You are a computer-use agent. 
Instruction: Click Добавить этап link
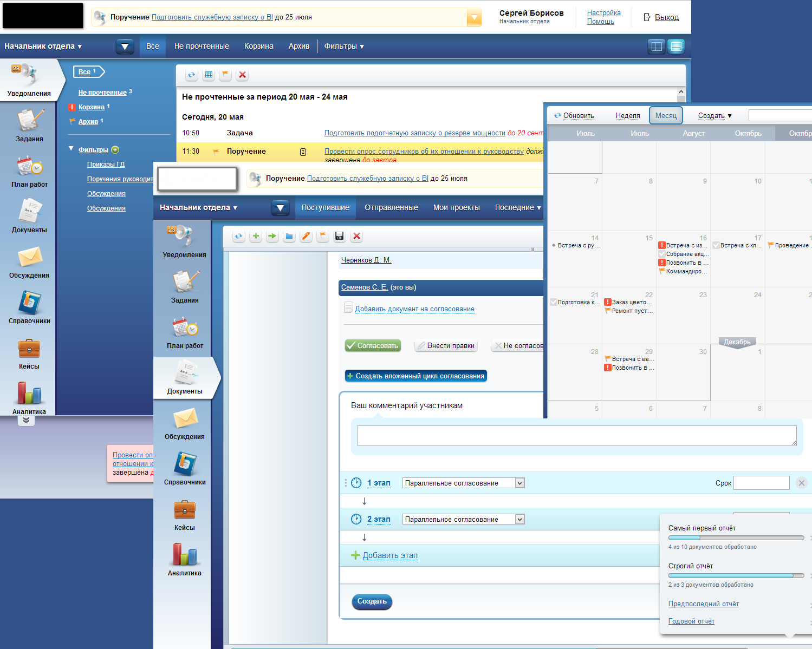click(390, 555)
